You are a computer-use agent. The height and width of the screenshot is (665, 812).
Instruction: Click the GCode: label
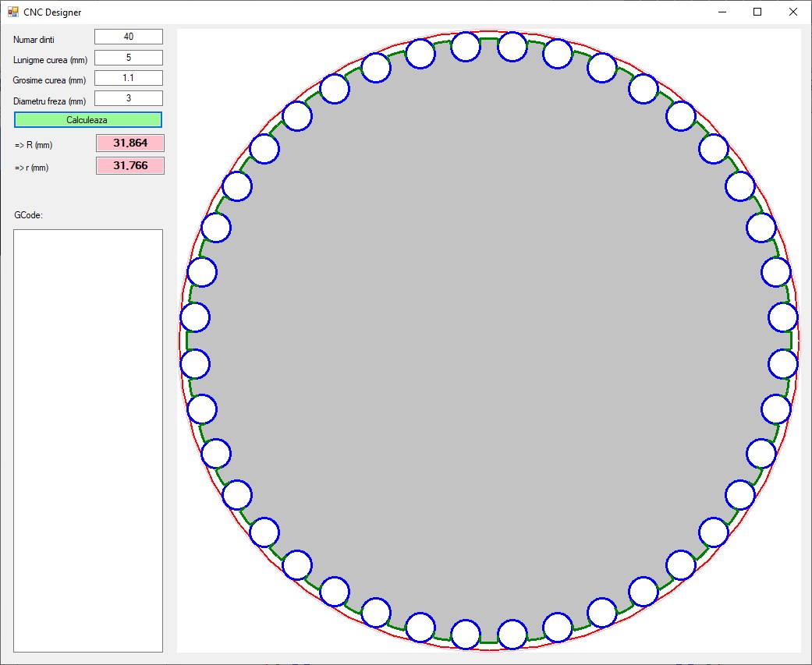(x=29, y=215)
